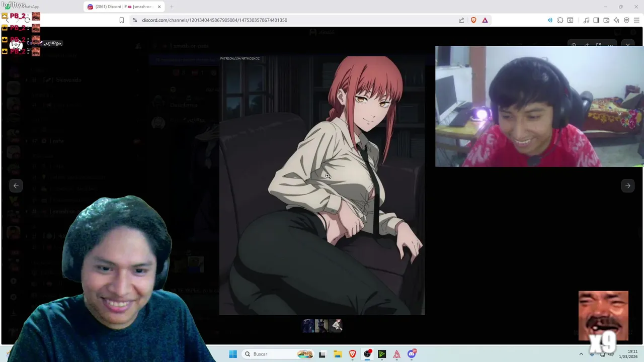Share this page via address bar icon
Screen dimensions: 644x362
point(461,20)
